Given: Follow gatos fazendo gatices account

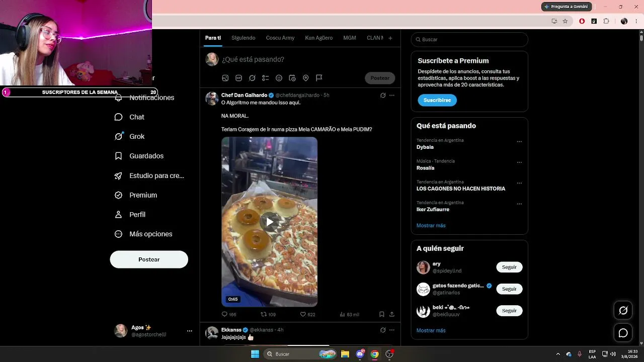Looking at the screenshot, I should click(509, 289).
